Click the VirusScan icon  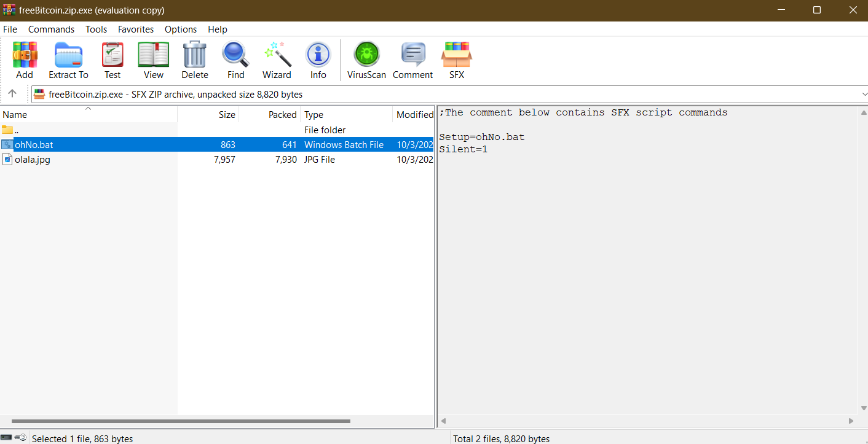(x=366, y=60)
